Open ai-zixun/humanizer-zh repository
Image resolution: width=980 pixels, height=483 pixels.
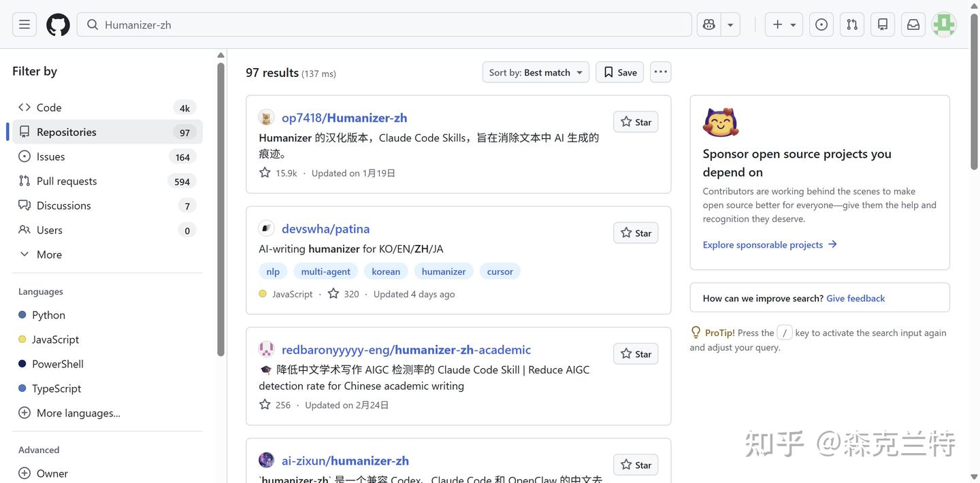[x=345, y=461]
